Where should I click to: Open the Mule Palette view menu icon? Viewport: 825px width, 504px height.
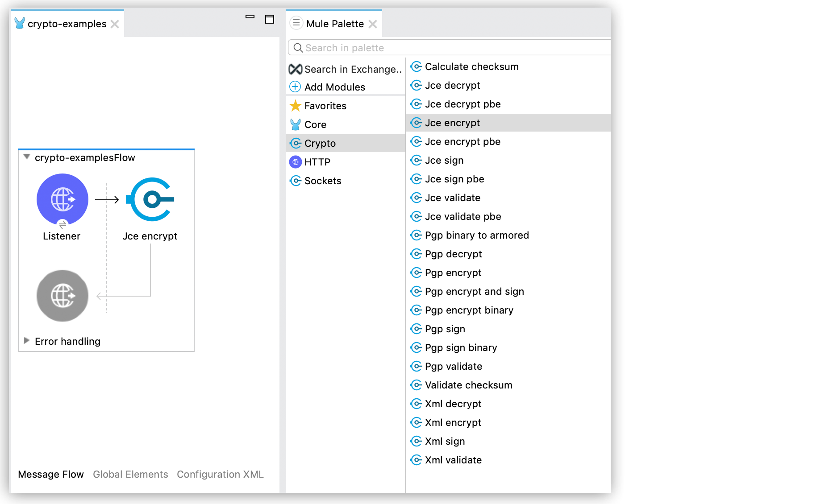pos(296,23)
